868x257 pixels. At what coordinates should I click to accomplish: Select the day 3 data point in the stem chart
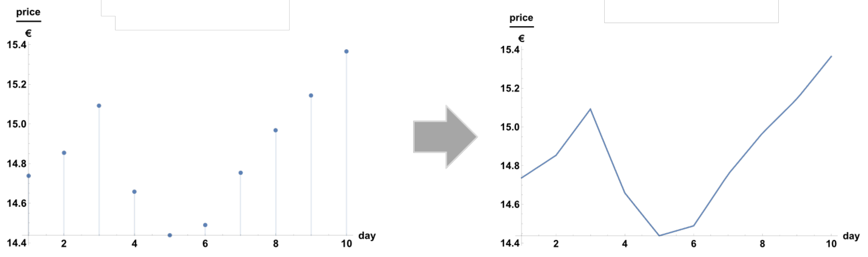click(99, 106)
